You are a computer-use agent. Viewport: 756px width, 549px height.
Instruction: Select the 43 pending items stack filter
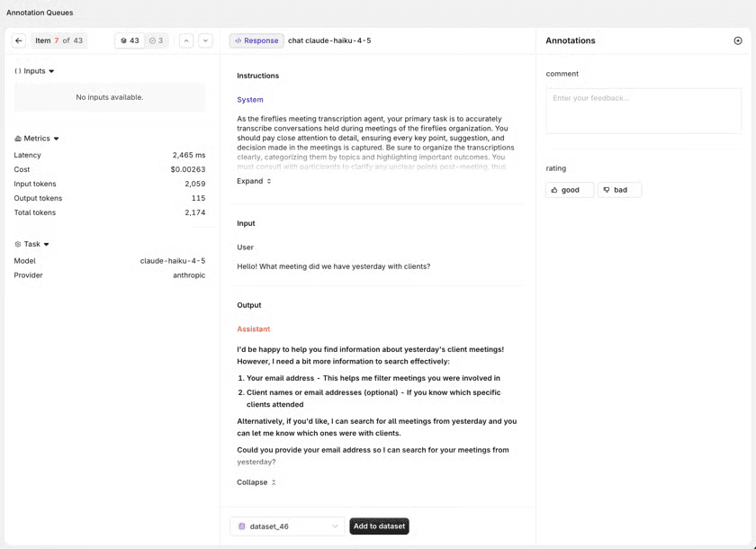click(130, 40)
